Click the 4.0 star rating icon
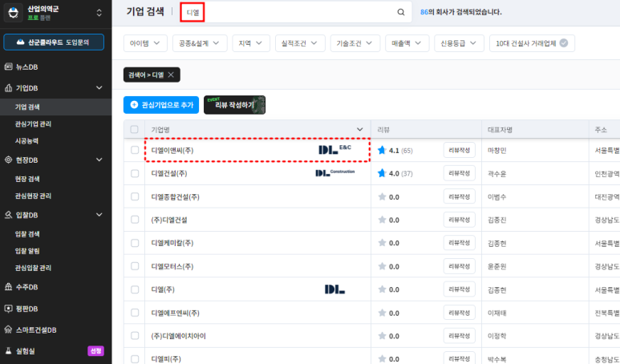This screenshot has width=620, height=364. 382,173
